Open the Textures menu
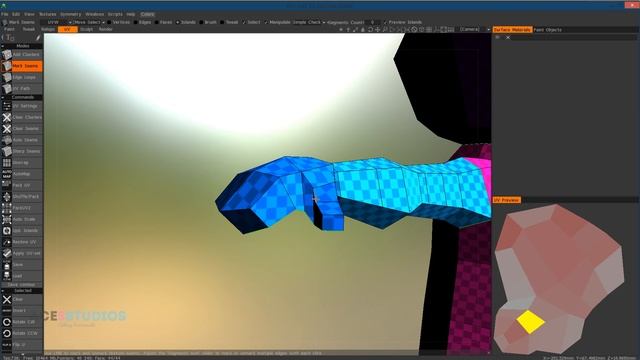640x360 pixels. (x=47, y=14)
